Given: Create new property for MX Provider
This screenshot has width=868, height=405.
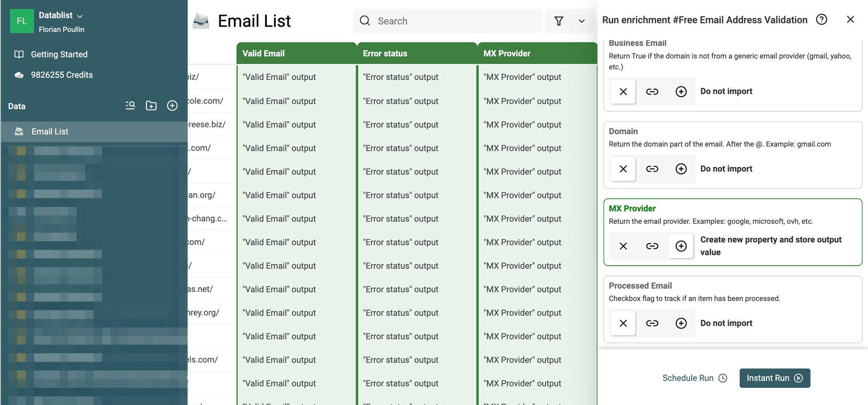Looking at the screenshot, I should 681,246.
